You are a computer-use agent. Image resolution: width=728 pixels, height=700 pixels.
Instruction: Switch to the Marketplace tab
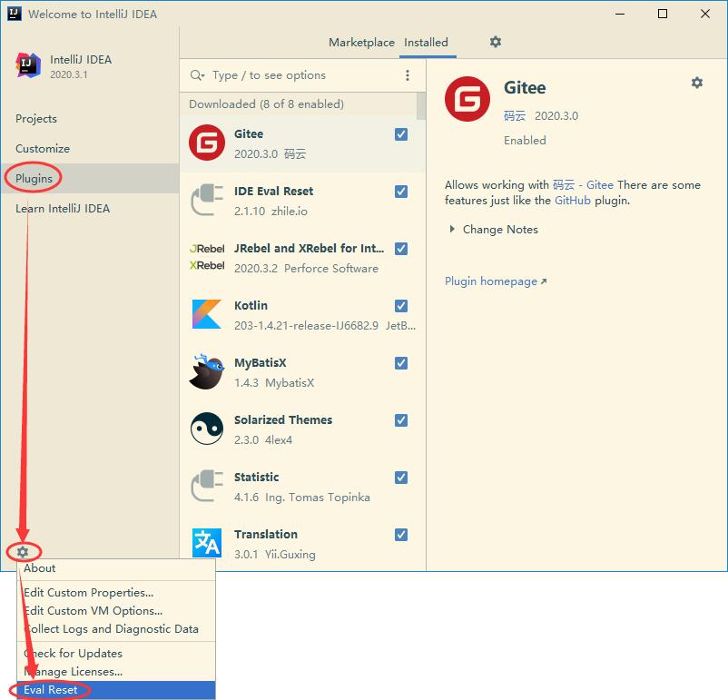tap(361, 43)
